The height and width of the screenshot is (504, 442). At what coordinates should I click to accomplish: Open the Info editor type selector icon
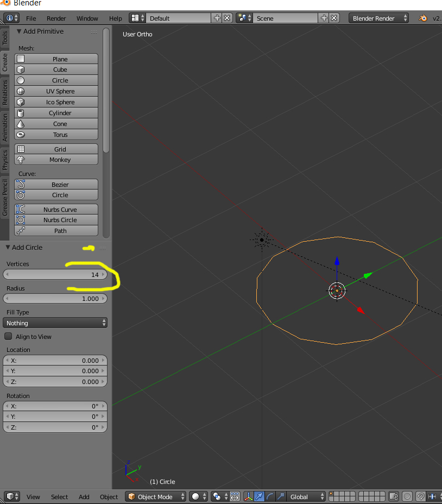point(12,18)
